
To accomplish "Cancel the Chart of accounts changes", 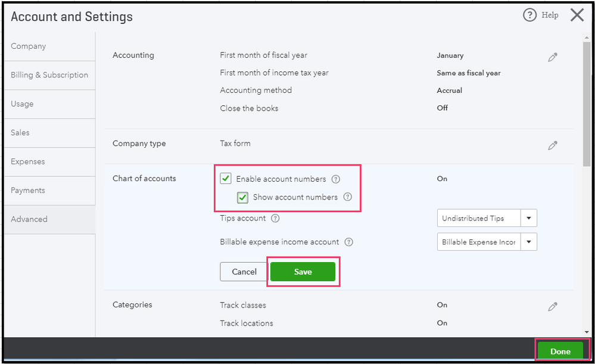I will (244, 272).
